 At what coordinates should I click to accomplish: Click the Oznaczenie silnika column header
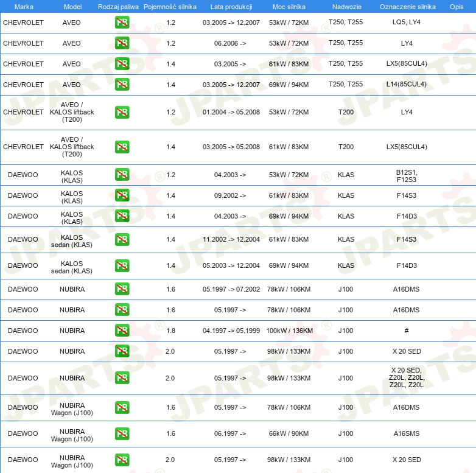(x=406, y=7)
